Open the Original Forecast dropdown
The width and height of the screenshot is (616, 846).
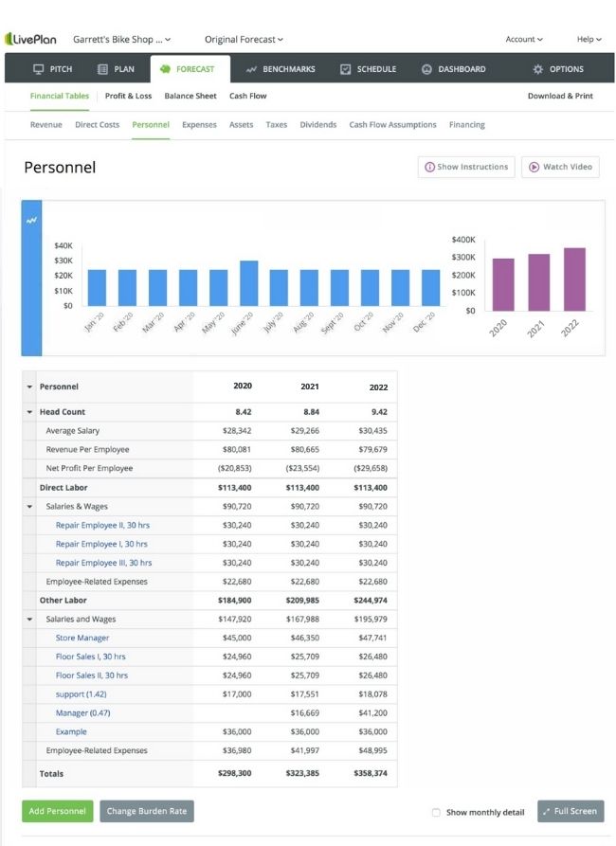point(244,40)
